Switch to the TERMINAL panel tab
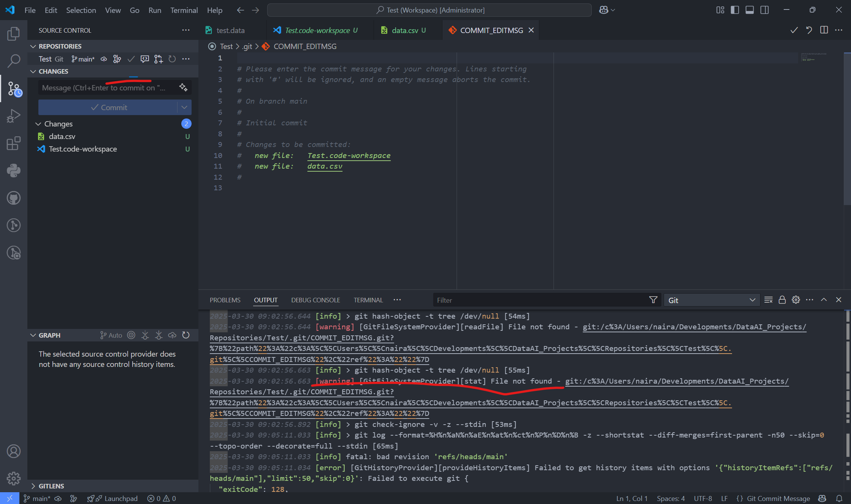 [x=368, y=300]
